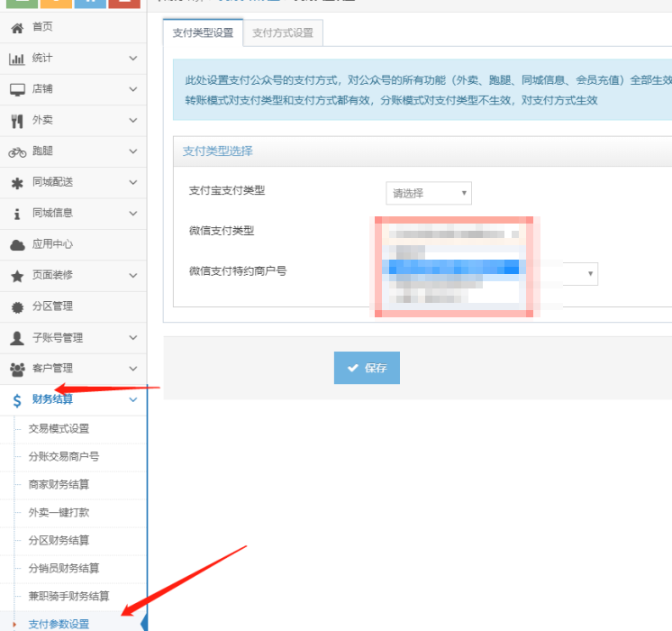Click the bicycle icon for 跑腿
Screen dimensions: 672x631
coord(16,151)
